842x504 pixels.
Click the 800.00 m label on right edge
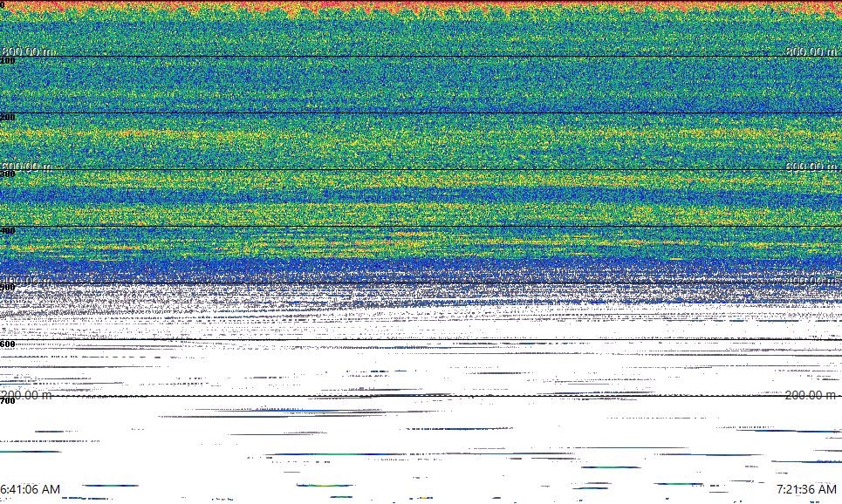(x=811, y=51)
